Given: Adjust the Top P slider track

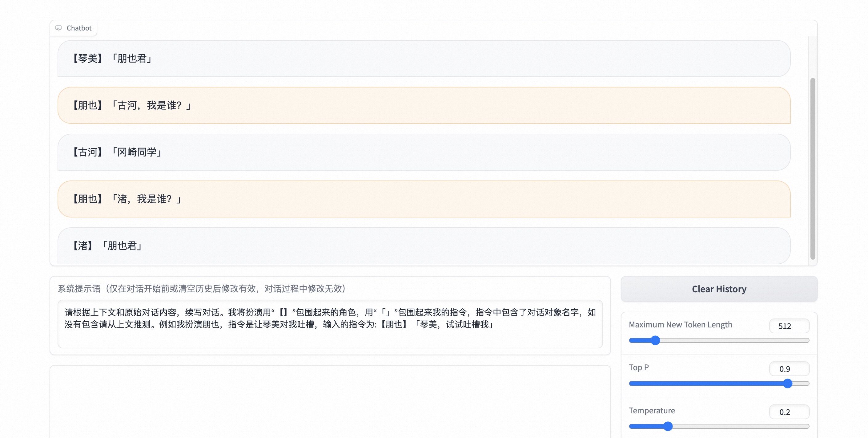Looking at the screenshot, I should [719, 383].
